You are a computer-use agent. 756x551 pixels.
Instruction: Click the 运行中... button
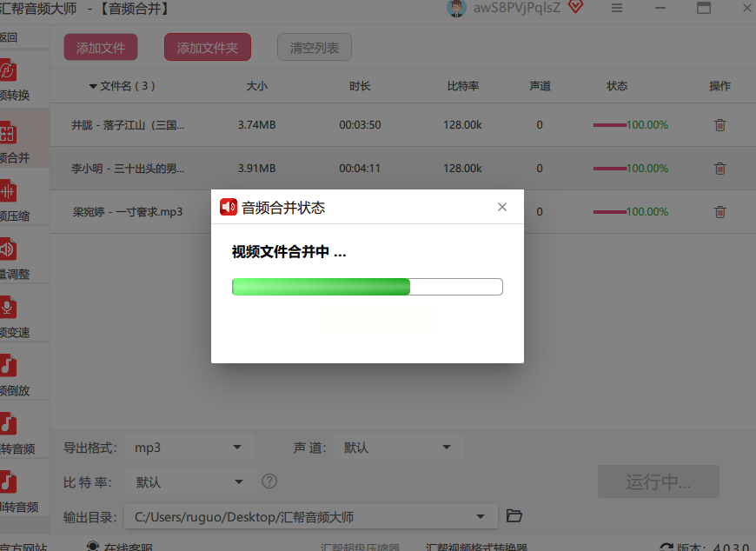click(658, 481)
